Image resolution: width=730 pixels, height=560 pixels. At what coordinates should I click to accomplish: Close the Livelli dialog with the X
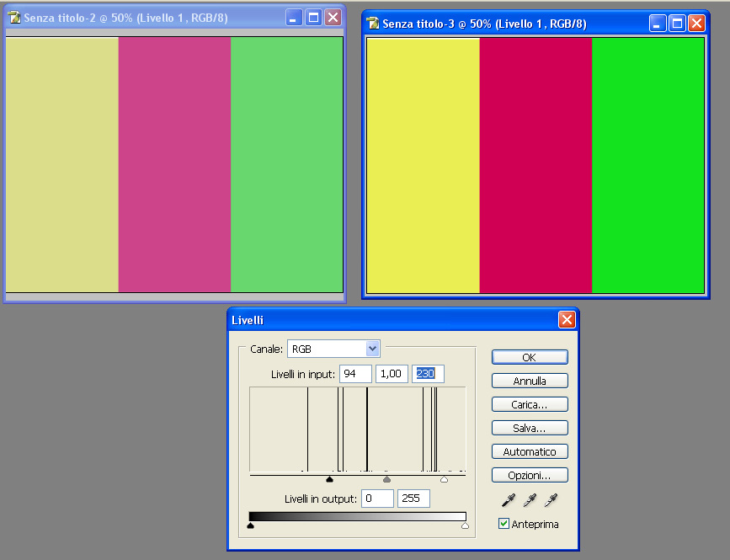(567, 320)
